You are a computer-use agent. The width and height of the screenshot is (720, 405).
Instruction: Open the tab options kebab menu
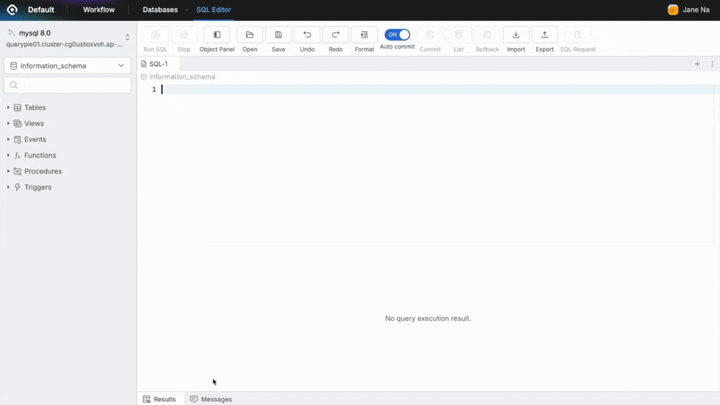point(712,64)
